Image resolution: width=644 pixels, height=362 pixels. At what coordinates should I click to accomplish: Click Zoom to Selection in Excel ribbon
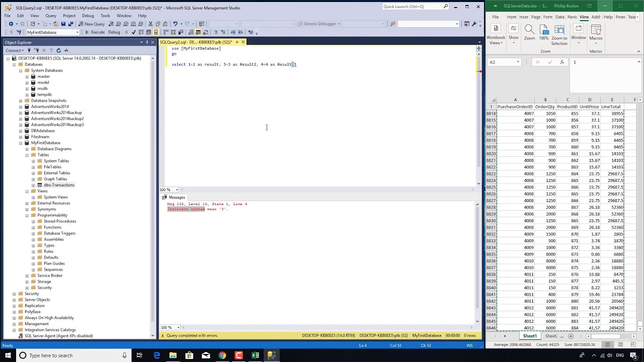[x=559, y=34]
